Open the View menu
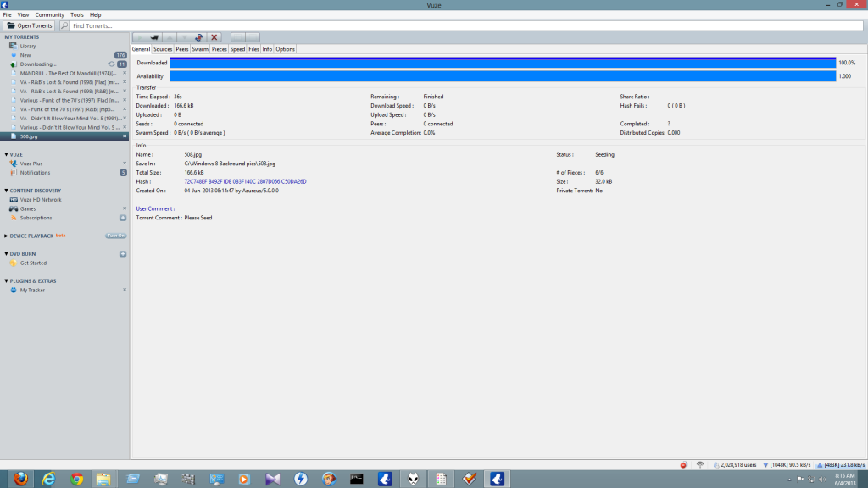This screenshot has width=868, height=488. point(23,15)
